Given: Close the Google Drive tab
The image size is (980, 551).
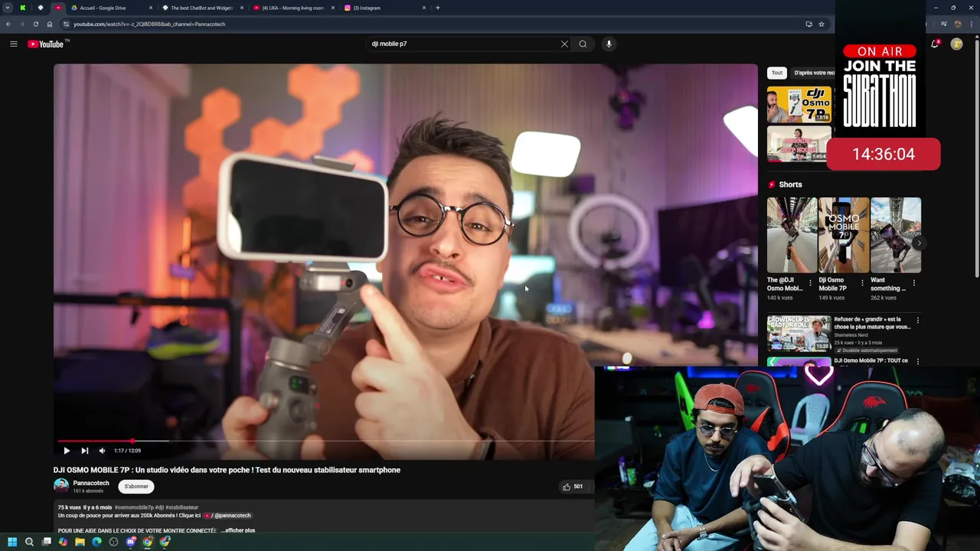Looking at the screenshot, I should tap(151, 8).
